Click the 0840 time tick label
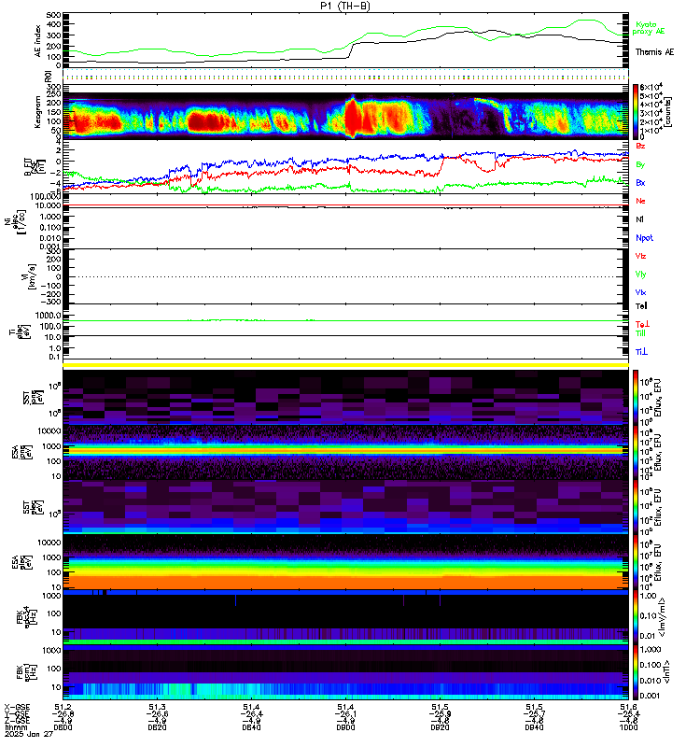 251,727
